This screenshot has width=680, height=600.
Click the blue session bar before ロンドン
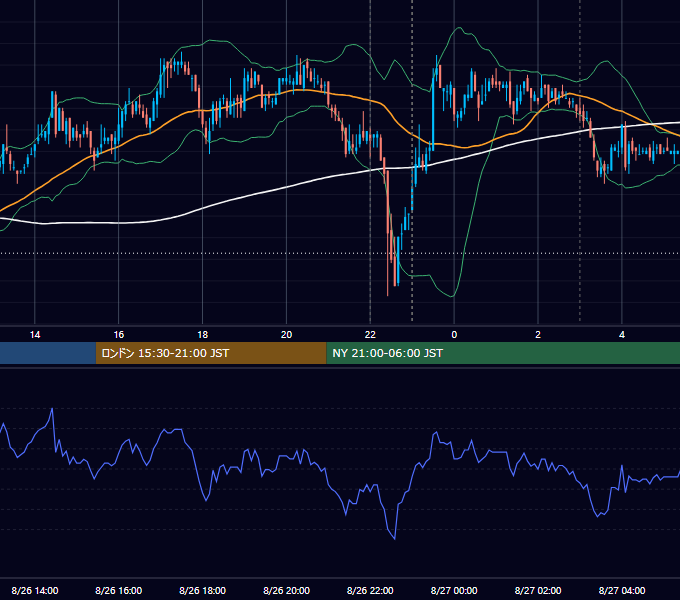pos(48,353)
